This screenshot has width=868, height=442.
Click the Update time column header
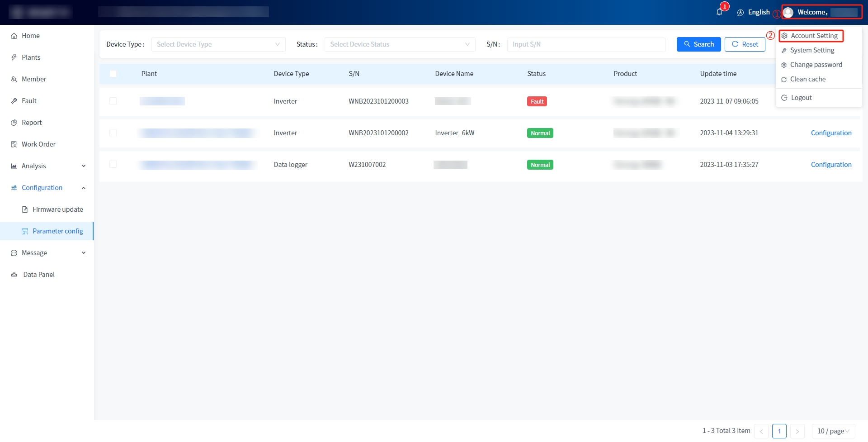tap(718, 74)
